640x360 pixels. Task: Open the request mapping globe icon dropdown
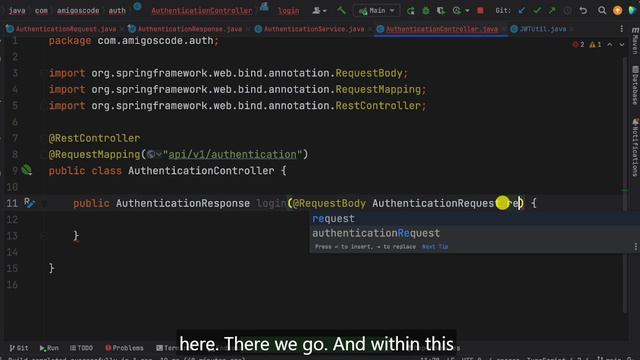[x=154, y=154]
